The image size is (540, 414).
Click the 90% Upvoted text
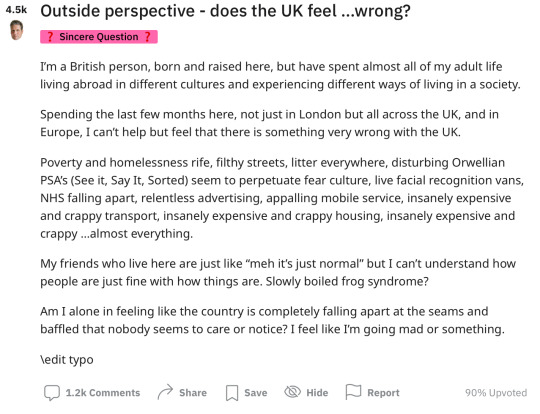pos(496,393)
